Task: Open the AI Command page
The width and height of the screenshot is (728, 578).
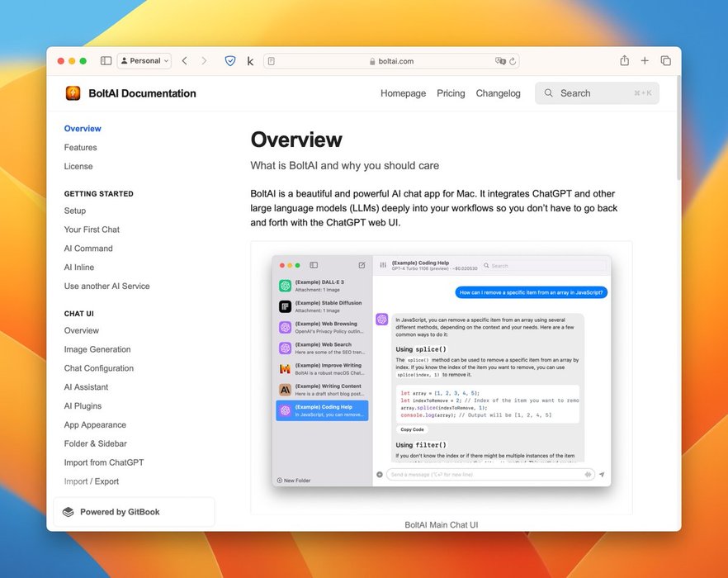Action: point(88,249)
